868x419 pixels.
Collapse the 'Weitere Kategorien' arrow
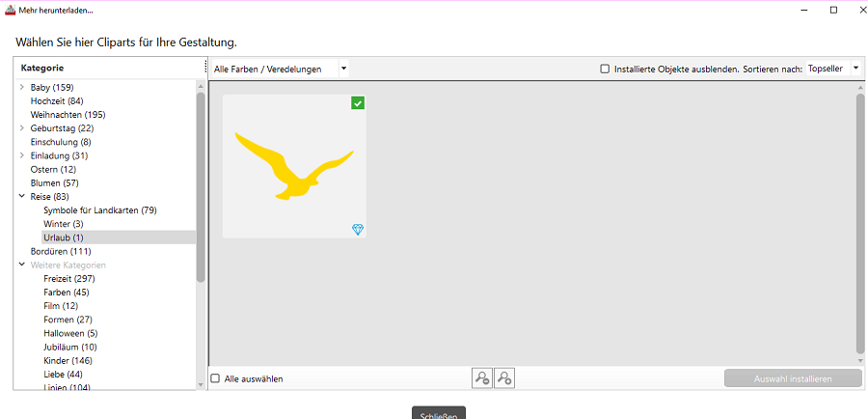pyautogui.click(x=21, y=265)
